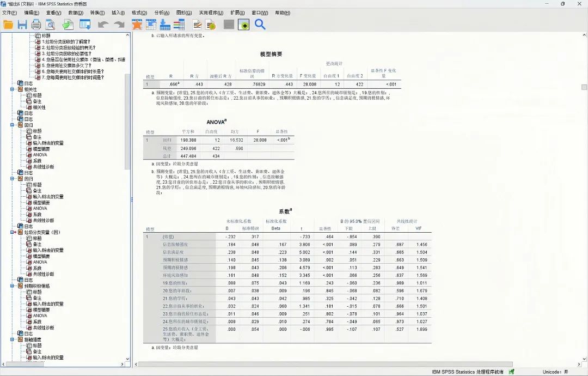The image size is (588, 376).
Task: Click the blue magnifier search icon
Action: [x=260, y=25]
